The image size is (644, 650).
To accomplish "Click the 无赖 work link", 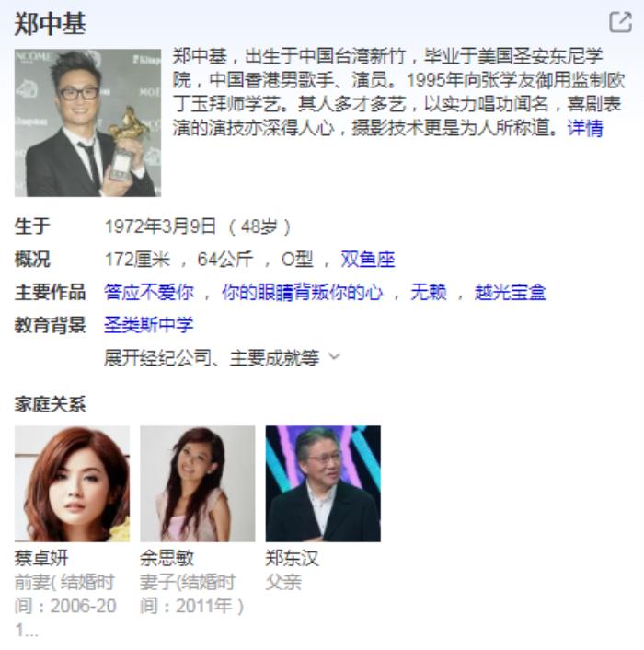I will pos(429,292).
